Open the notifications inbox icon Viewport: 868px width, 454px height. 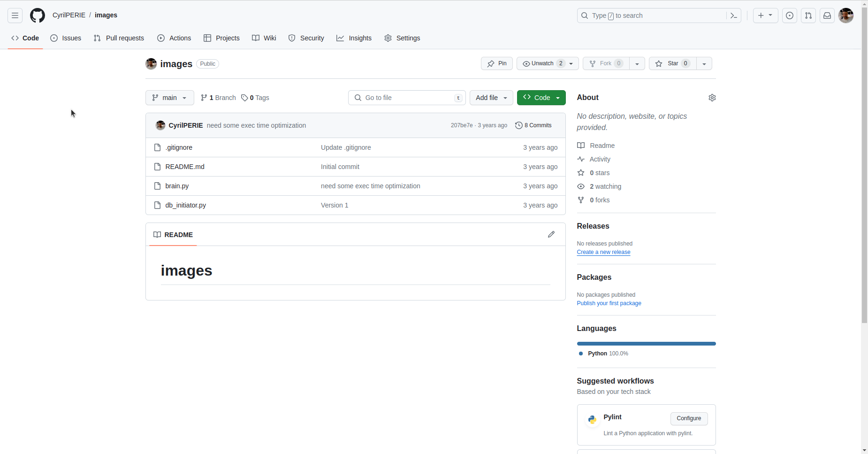pos(827,15)
